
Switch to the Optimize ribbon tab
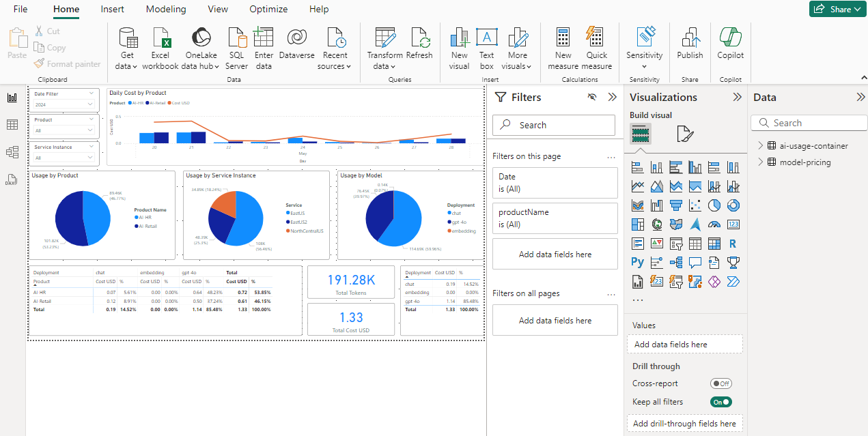[x=268, y=10]
